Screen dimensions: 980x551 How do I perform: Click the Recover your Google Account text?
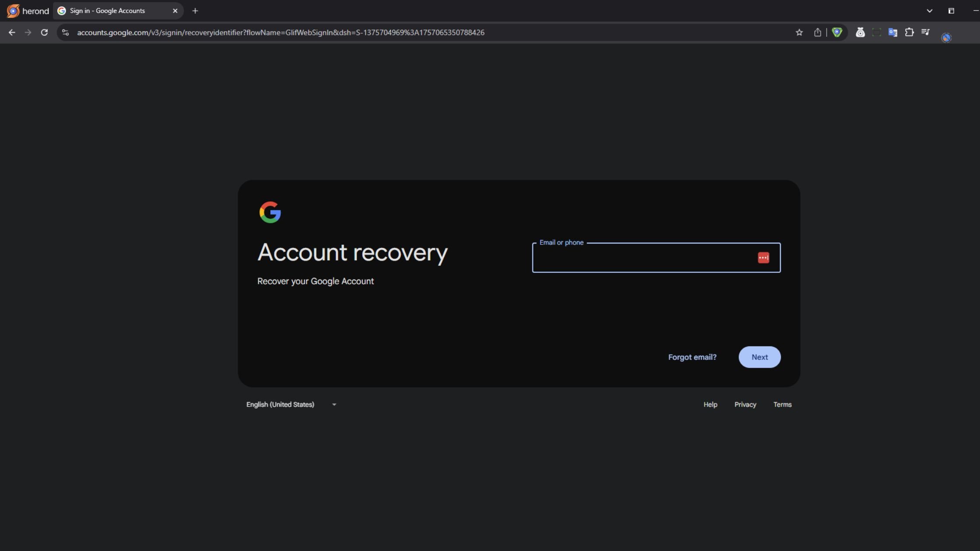(315, 281)
